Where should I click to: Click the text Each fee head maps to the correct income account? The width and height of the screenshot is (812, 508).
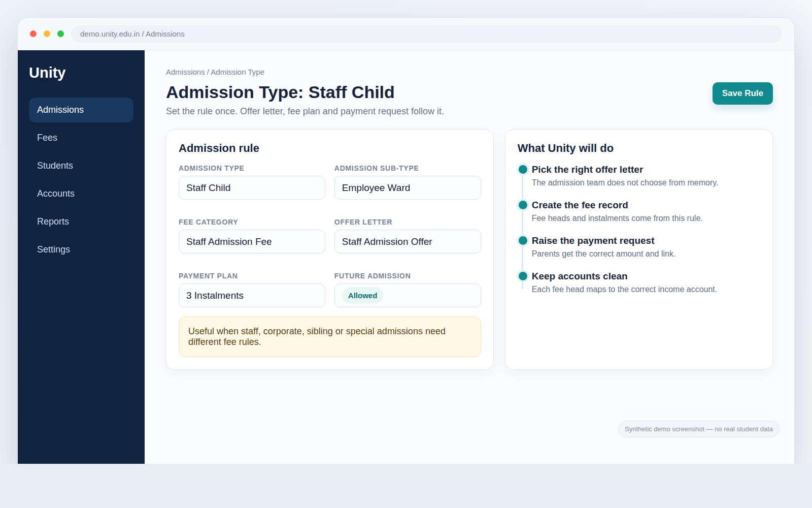coord(624,290)
